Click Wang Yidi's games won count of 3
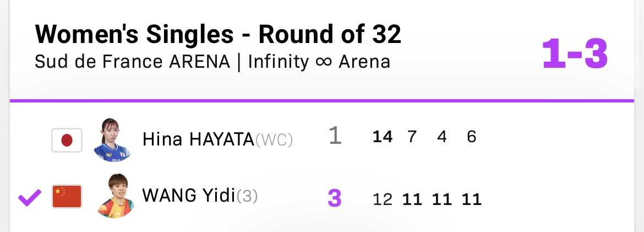The height and width of the screenshot is (232, 644). click(x=335, y=198)
